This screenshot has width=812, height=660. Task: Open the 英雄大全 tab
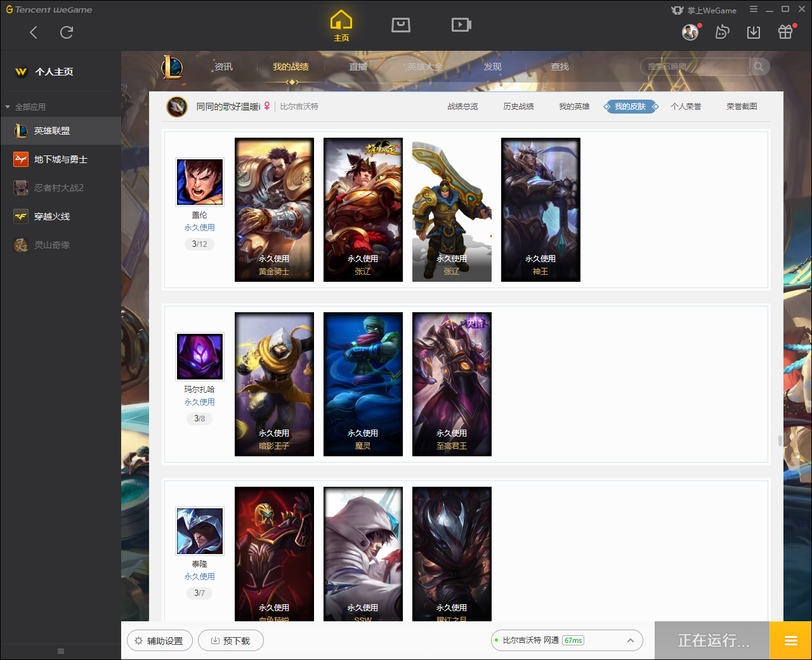click(425, 67)
